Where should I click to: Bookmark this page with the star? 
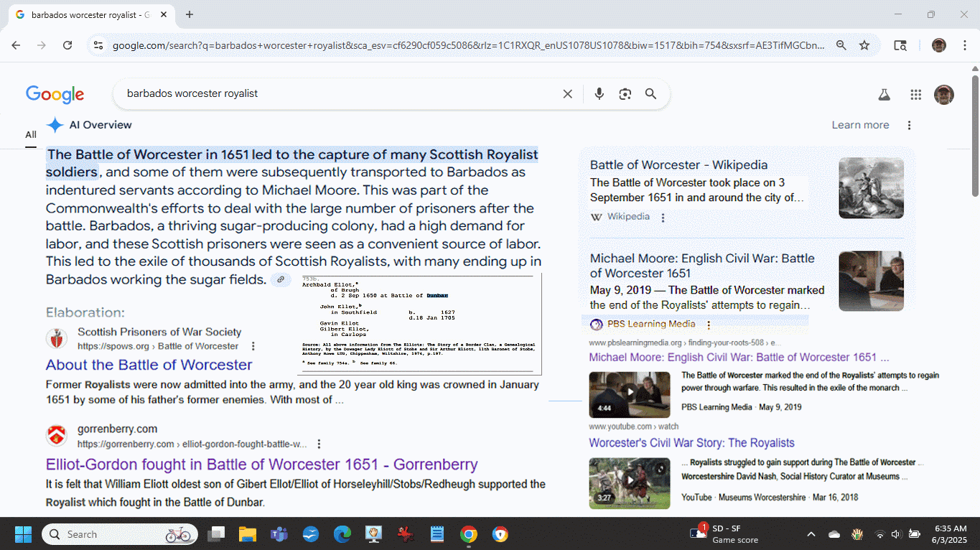point(864,45)
